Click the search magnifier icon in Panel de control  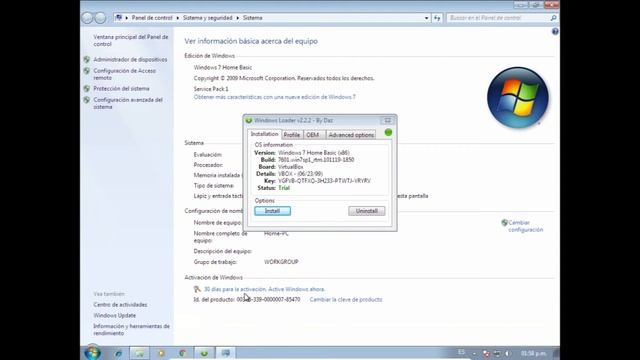coord(553,18)
